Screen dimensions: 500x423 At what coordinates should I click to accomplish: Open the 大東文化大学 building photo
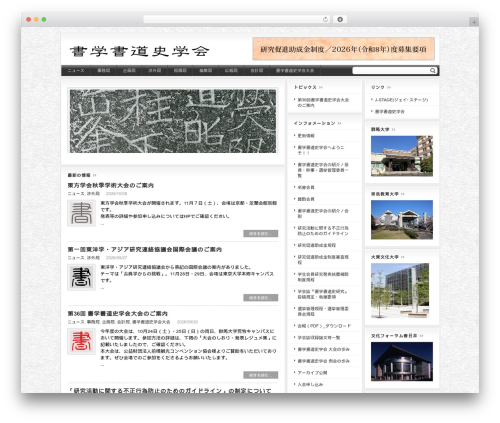[x=400, y=291]
